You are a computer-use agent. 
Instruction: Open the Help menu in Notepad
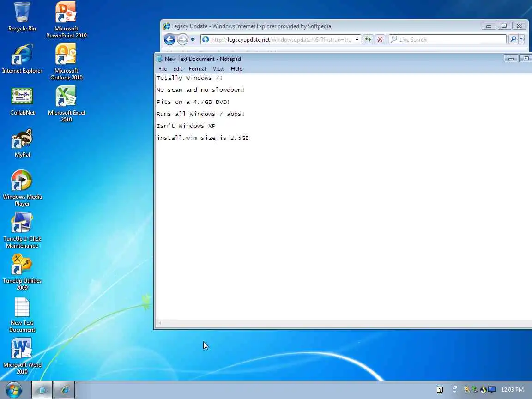(x=236, y=69)
